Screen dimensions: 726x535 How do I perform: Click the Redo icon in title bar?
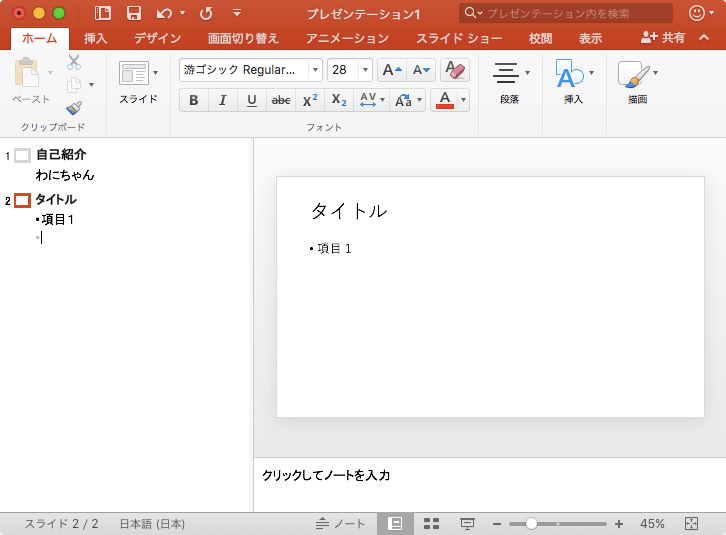click(x=206, y=13)
